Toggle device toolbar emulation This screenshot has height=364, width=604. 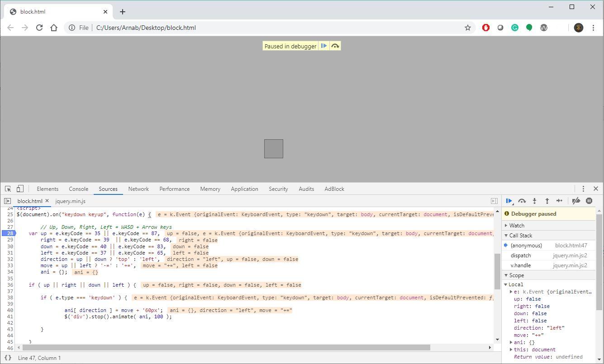pyautogui.click(x=20, y=189)
